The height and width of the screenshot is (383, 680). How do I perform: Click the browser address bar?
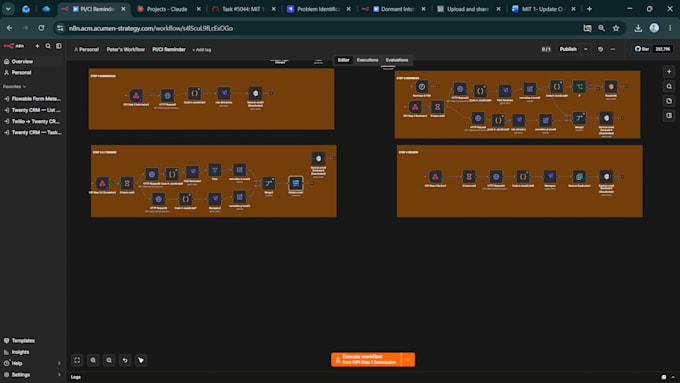pyautogui.click(x=321, y=28)
